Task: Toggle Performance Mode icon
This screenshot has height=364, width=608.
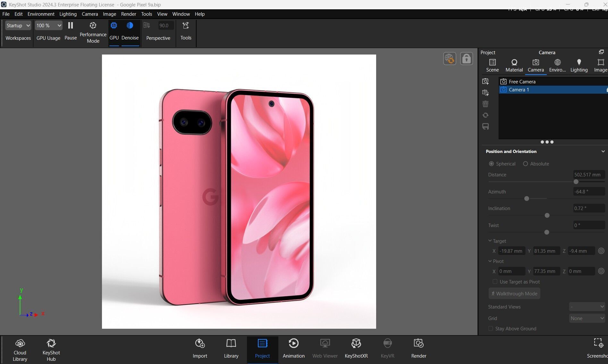Action: click(93, 26)
